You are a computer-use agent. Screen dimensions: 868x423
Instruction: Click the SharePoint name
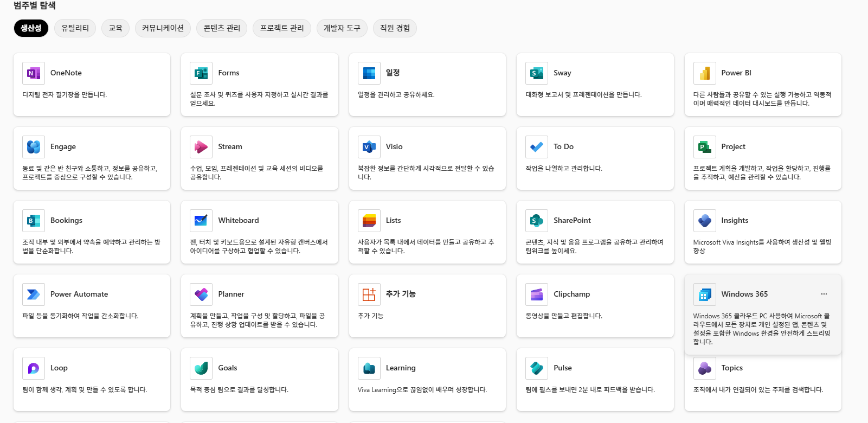(572, 220)
